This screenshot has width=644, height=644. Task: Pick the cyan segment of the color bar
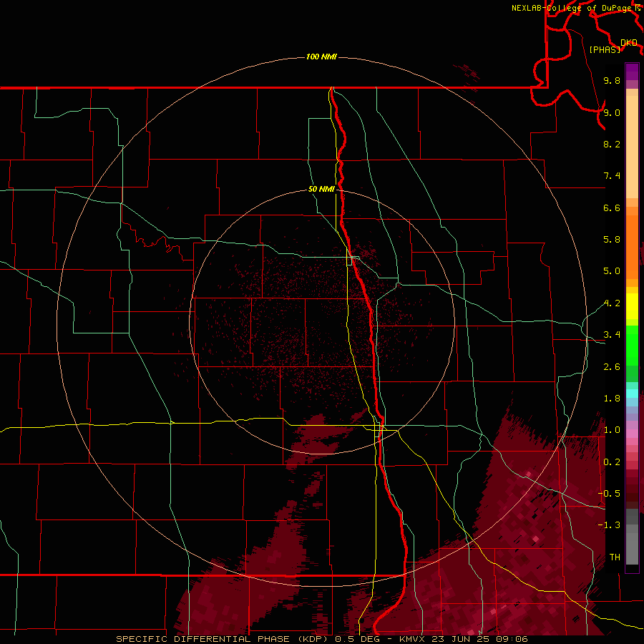pos(632,394)
